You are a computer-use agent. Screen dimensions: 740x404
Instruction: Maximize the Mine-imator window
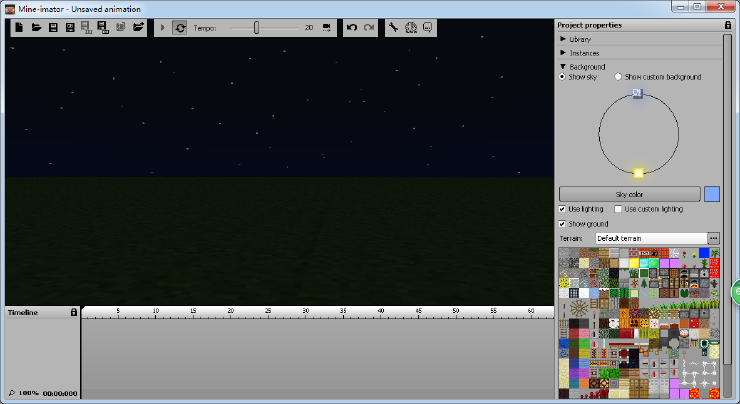tap(698, 7)
